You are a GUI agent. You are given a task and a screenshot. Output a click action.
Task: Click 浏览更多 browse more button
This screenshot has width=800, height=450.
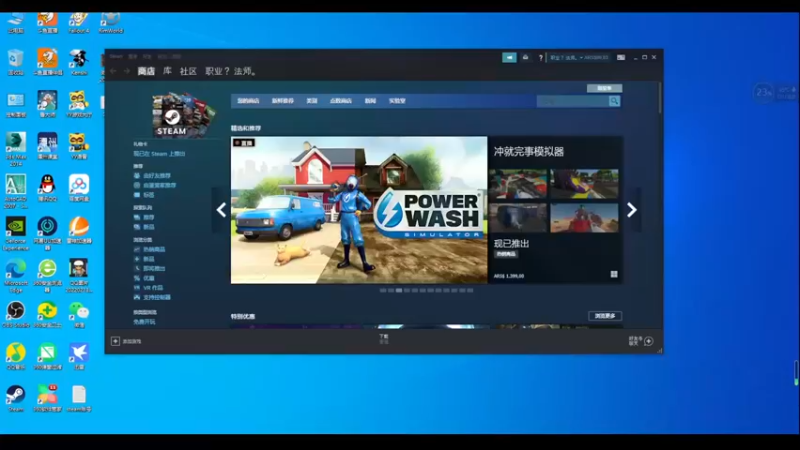(x=605, y=316)
